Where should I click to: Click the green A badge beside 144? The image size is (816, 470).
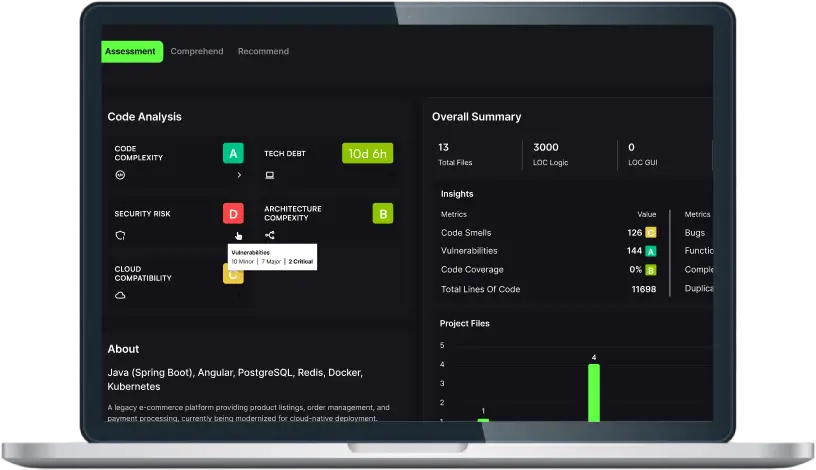click(651, 251)
